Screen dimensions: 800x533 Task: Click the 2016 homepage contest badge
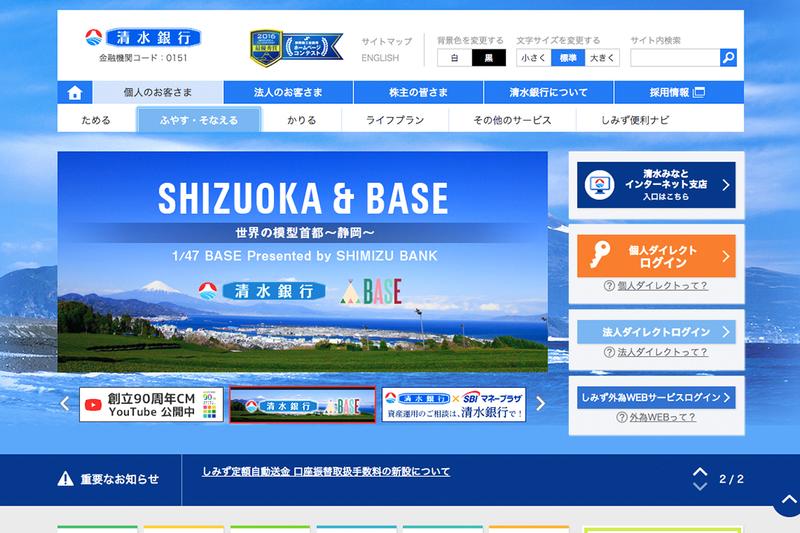pyautogui.click(x=296, y=47)
